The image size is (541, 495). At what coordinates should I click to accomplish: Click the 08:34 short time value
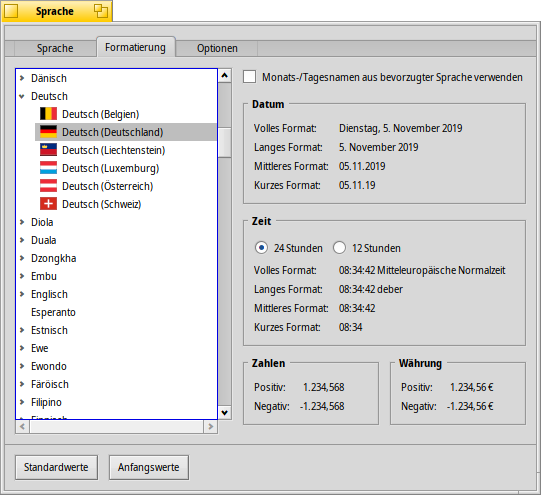(x=350, y=327)
